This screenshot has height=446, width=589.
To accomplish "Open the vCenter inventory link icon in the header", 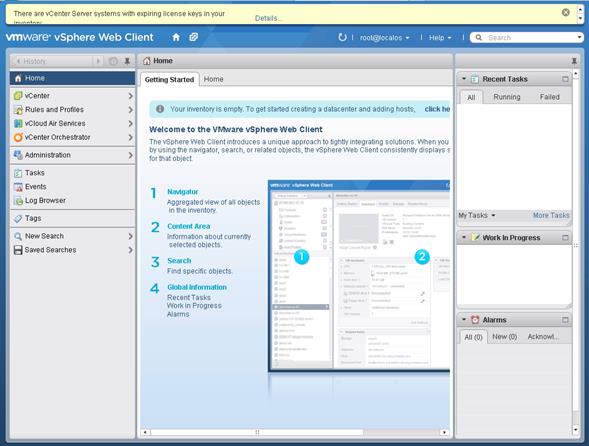I will (193, 37).
